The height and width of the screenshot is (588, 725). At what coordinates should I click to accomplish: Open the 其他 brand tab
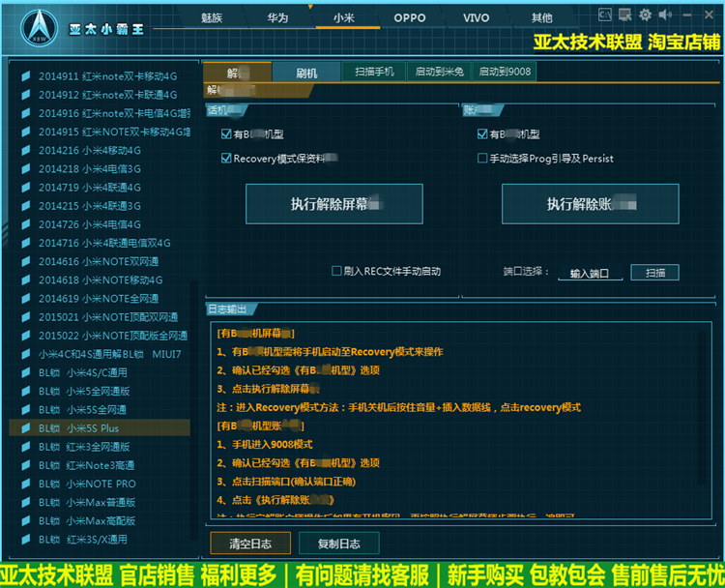tap(541, 17)
